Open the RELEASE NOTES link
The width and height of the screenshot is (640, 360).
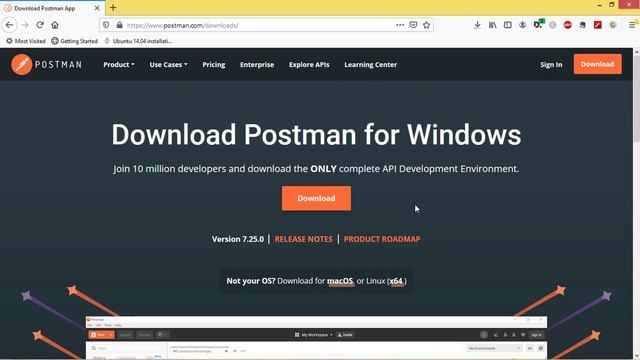point(303,239)
